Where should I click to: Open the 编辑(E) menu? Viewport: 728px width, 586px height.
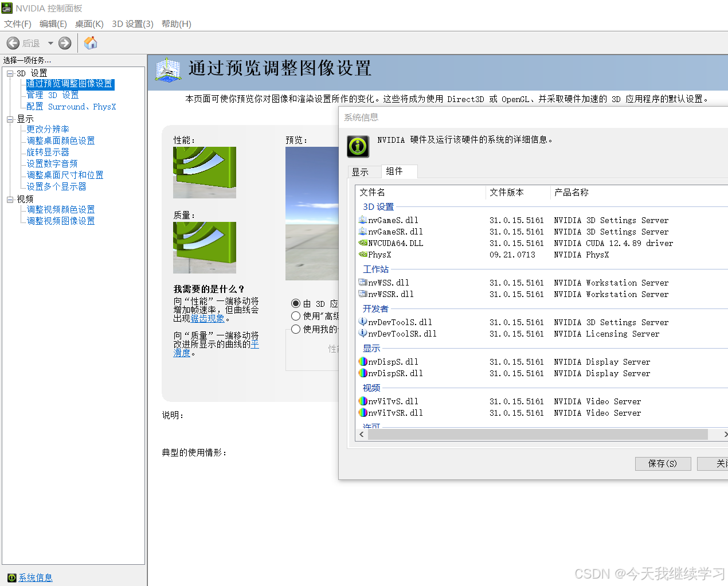(x=53, y=24)
